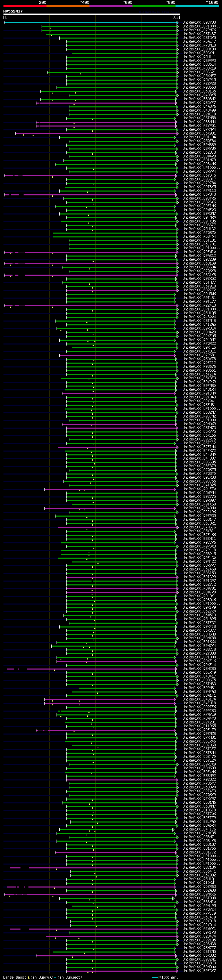
Task: Select hit UniRef100_A2WVV1
Action: pyautogui.click(x=199, y=929)
